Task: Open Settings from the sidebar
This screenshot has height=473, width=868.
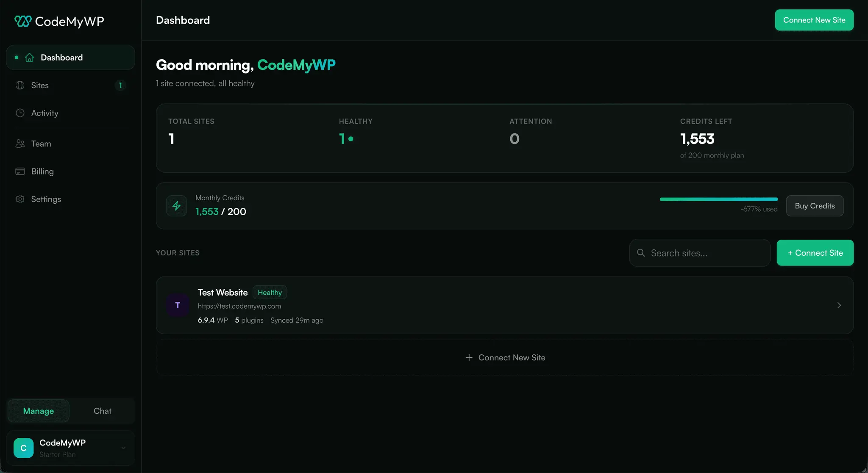Action: (x=71, y=199)
